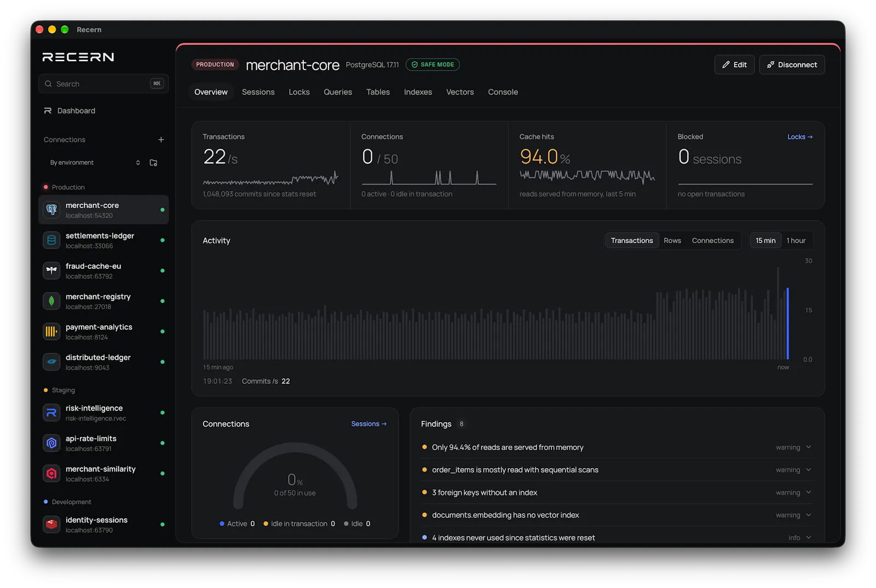Open the fraud-cache-eu connection icon

51,270
